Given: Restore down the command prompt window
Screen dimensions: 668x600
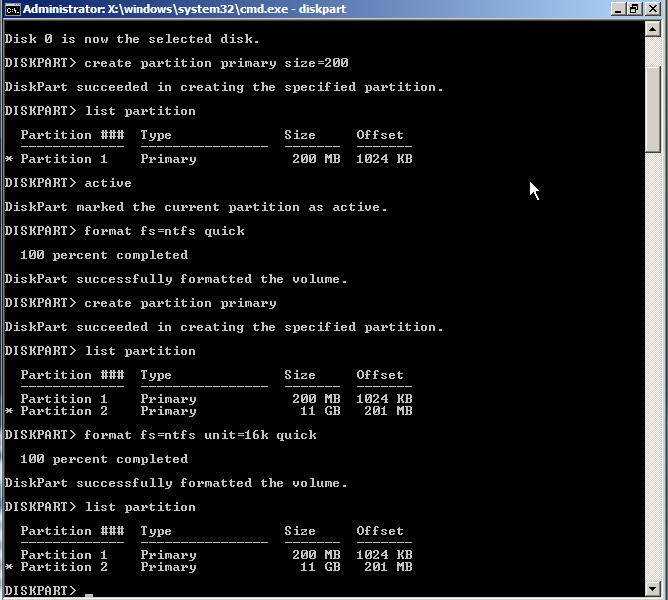Looking at the screenshot, I should click(634, 9).
